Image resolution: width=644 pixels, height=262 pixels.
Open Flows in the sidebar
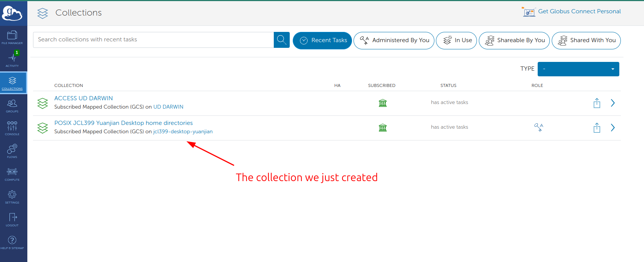coord(12,151)
